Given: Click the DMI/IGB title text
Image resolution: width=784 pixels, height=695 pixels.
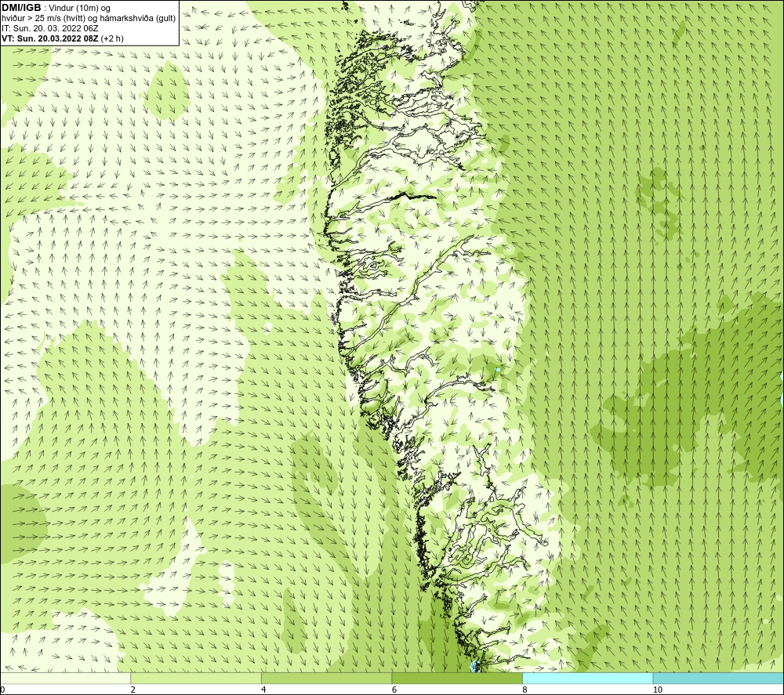Looking at the screenshot, I should point(21,8).
